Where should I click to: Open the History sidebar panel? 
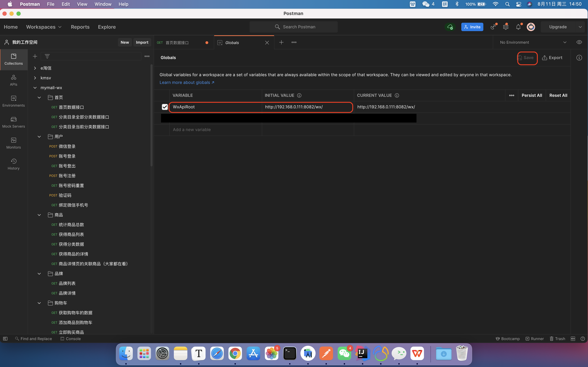click(14, 164)
